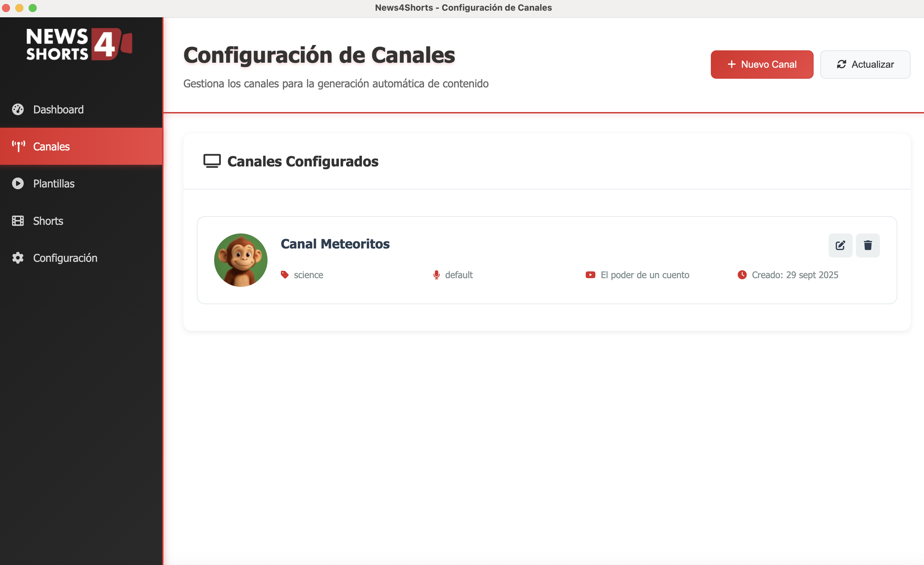Screen dimensions: 924x565
Task: Refresh the list with Actualizar button
Action: (x=865, y=64)
